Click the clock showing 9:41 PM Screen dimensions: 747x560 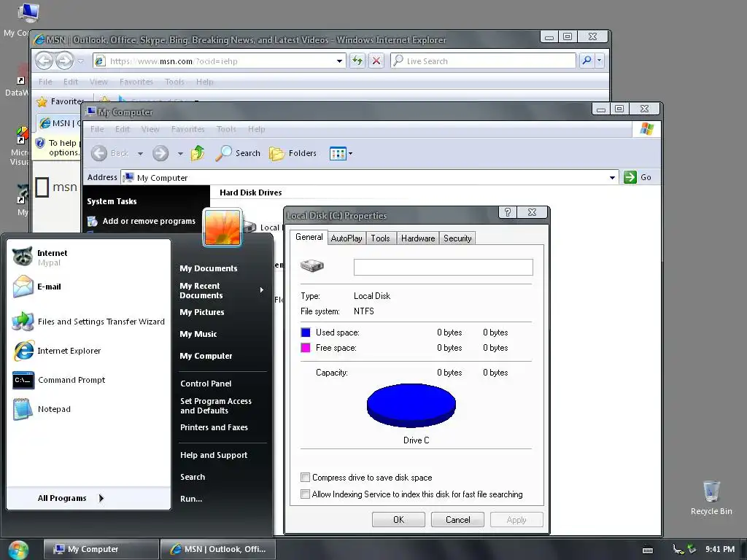point(720,549)
